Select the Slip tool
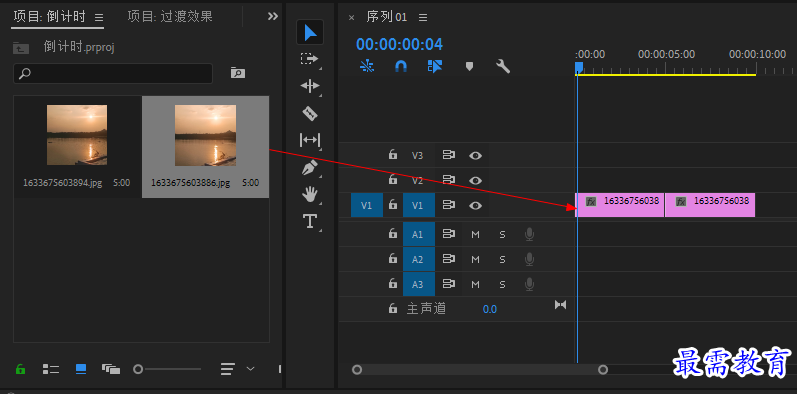The image size is (797, 394). (x=310, y=140)
